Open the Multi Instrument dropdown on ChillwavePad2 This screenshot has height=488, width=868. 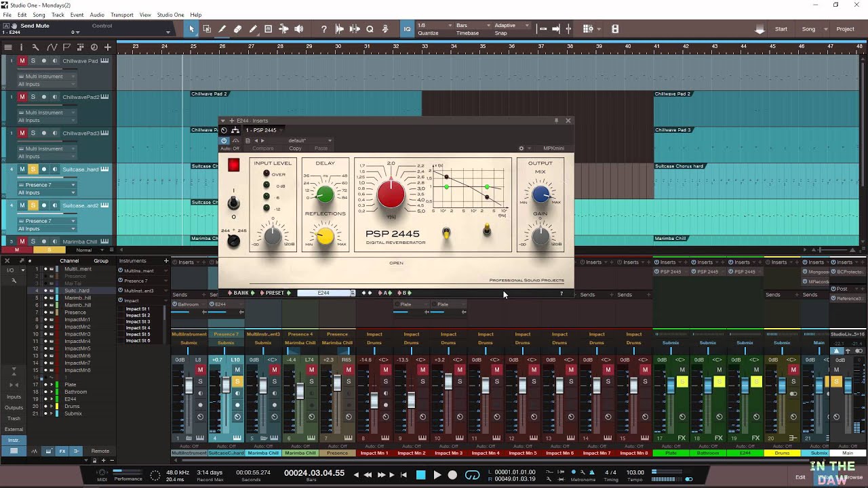pos(47,113)
